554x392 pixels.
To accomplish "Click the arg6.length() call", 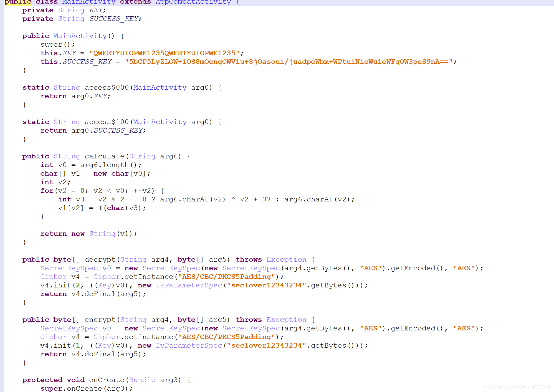I will pos(109,165).
